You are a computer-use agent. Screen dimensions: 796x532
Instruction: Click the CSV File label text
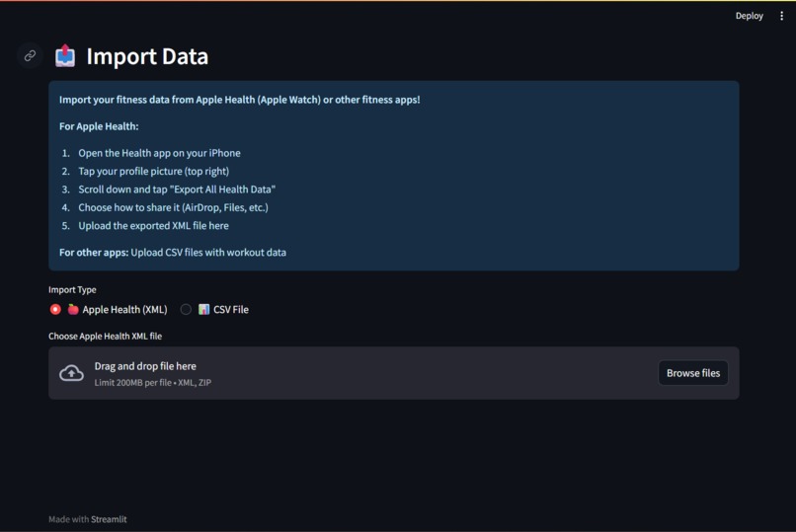tap(231, 309)
